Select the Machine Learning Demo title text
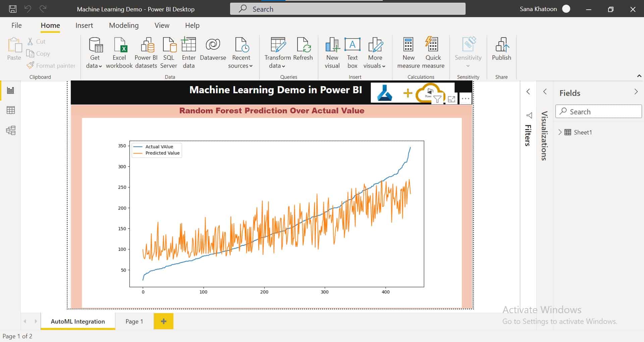Image resolution: width=644 pixels, height=342 pixels. click(x=276, y=90)
